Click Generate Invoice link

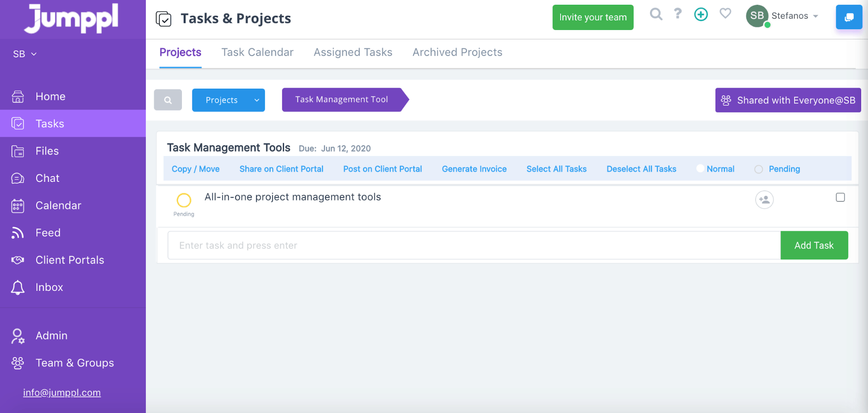click(474, 169)
